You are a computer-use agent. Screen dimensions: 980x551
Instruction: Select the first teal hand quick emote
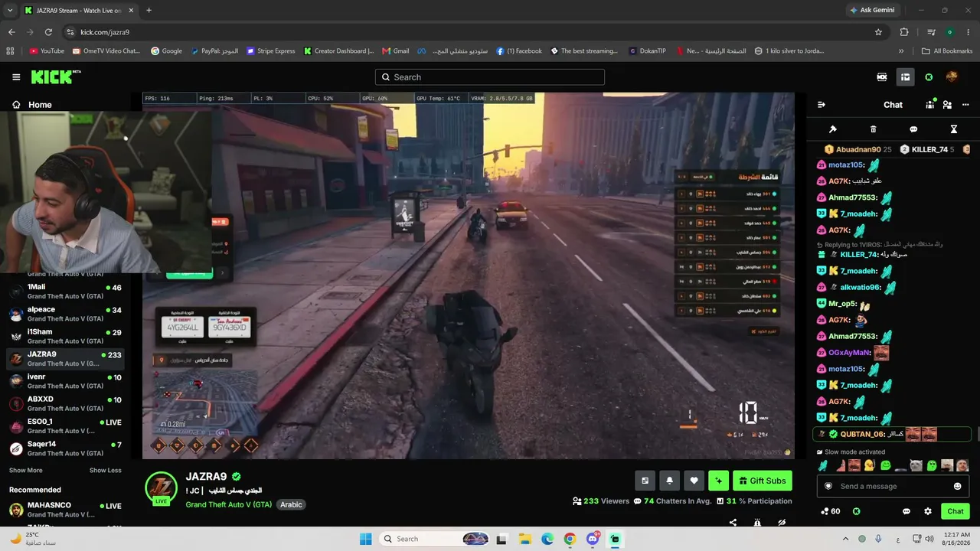[823, 465]
